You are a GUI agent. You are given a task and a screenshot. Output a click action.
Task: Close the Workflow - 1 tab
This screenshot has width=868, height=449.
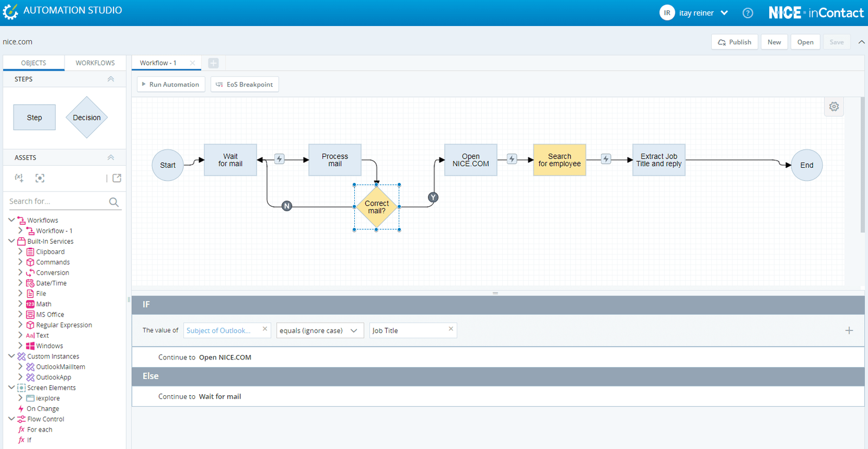tap(192, 63)
